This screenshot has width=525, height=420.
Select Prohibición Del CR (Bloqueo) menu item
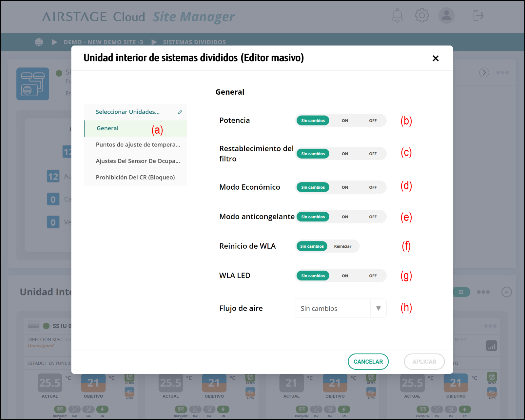(135, 178)
